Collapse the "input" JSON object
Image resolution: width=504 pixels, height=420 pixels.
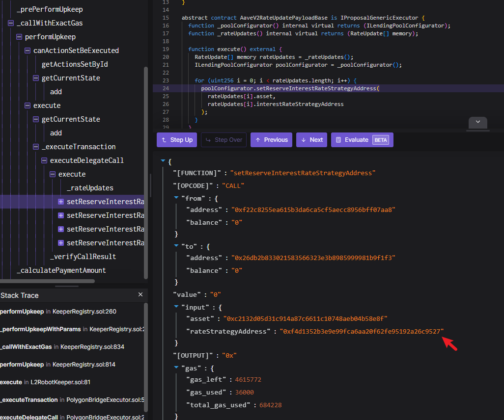[177, 307]
